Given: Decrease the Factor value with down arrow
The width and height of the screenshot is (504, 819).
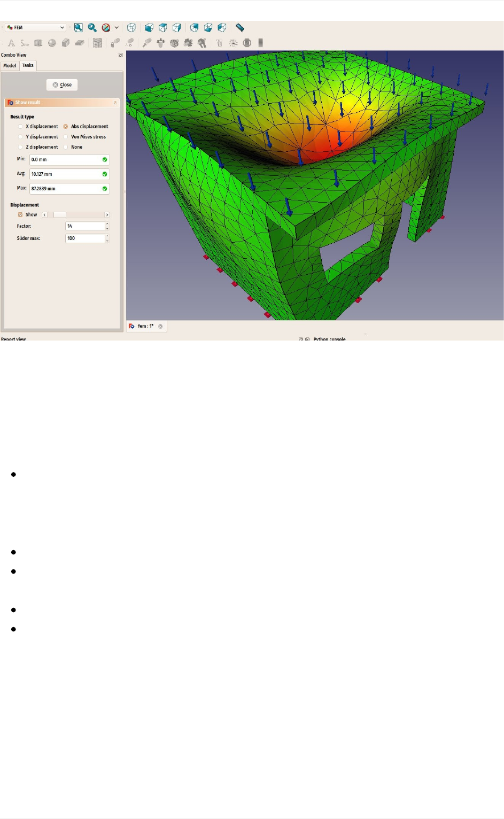Looking at the screenshot, I should [107, 229].
